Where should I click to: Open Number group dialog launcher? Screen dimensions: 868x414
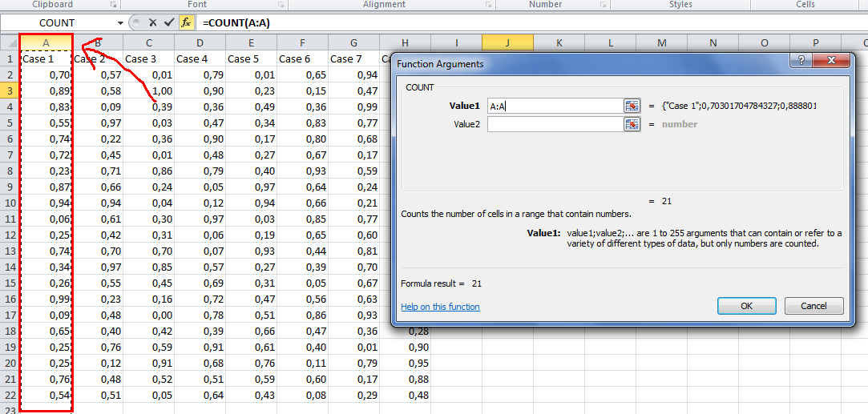pos(603,5)
